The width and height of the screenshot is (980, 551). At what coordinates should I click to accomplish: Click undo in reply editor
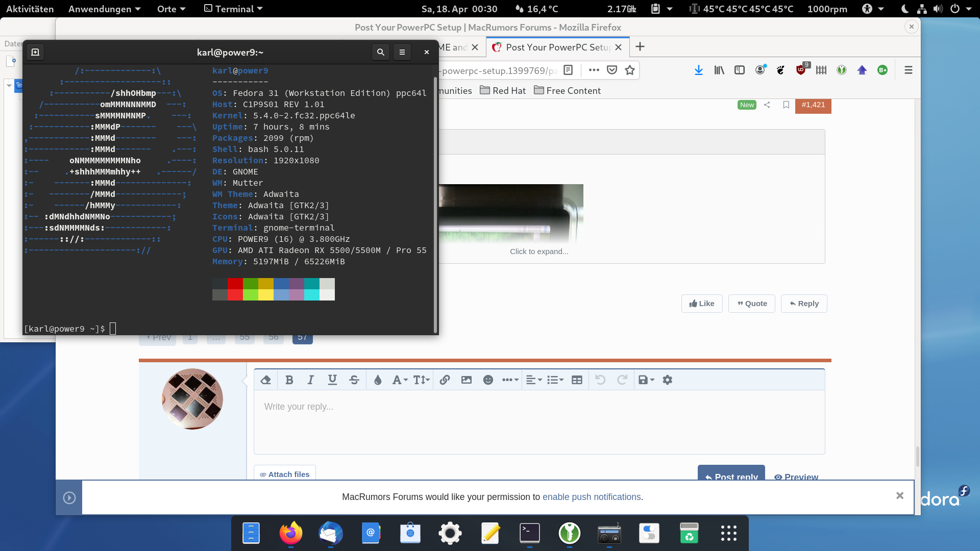600,380
